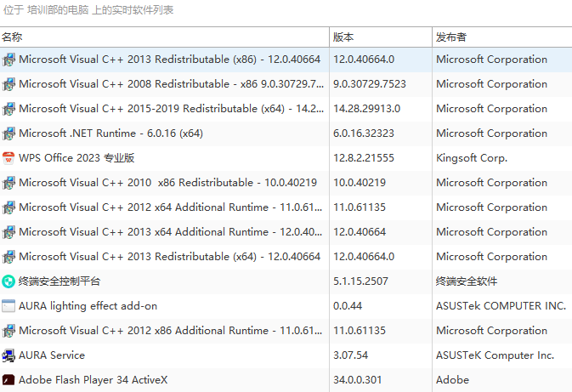Select Visual C++ 2012 x86 Additional Runtime row
Screen dimensions: 572x392
tap(170, 331)
